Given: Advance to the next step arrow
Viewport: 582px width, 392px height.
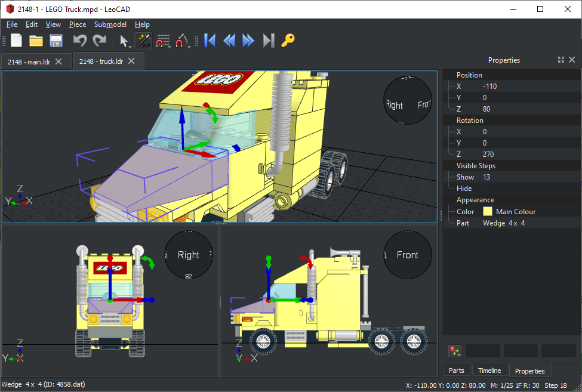Looking at the screenshot, I should [x=248, y=41].
